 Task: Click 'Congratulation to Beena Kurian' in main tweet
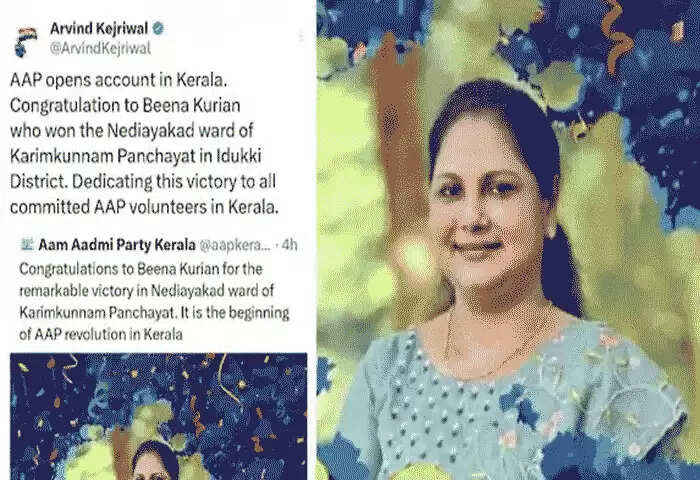tap(125, 105)
